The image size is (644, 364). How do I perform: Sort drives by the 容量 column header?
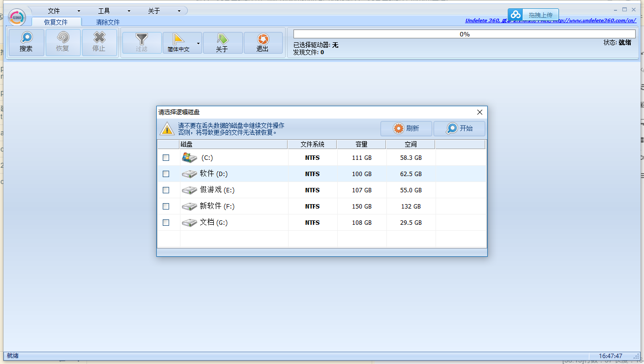click(361, 144)
